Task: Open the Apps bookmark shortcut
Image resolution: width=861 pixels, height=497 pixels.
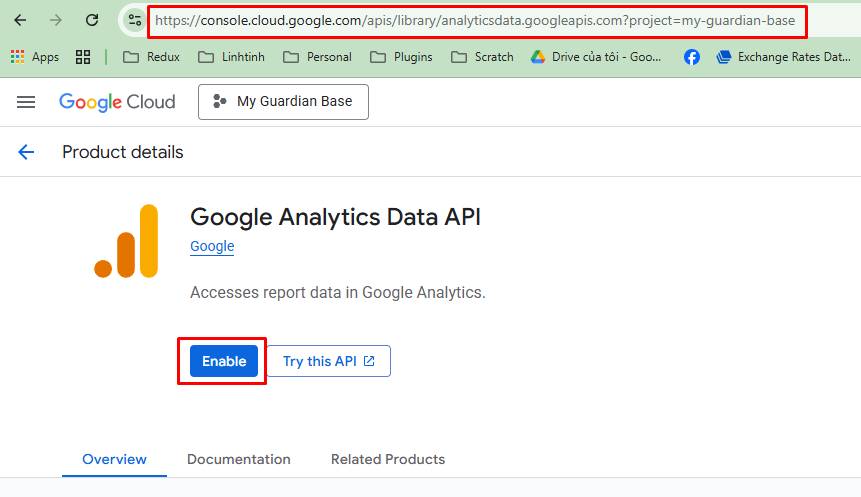Action: tap(35, 57)
